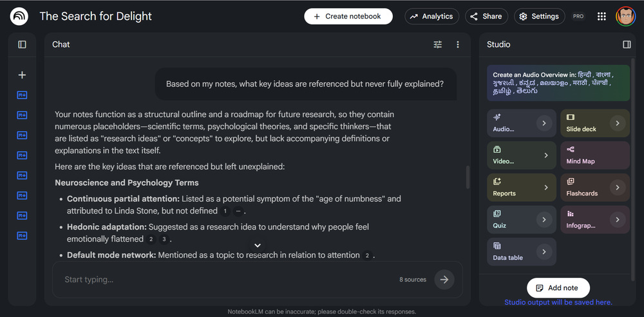Click the user question message bubble
The image size is (644, 317).
[306, 84]
